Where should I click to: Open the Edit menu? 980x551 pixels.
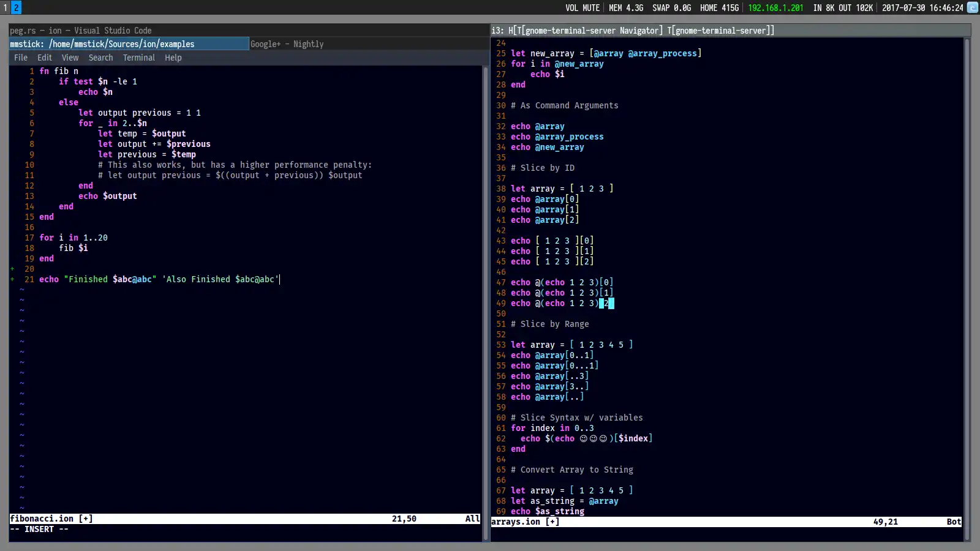(x=45, y=58)
